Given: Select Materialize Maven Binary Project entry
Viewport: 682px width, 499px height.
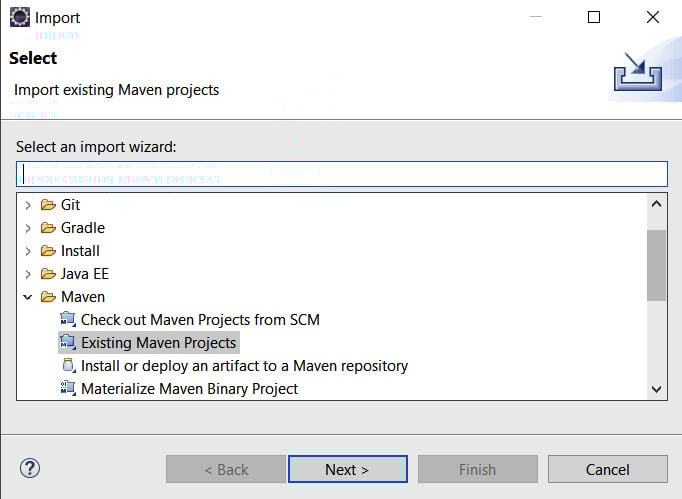Looking at the screenshot, I should coord(189,388).
